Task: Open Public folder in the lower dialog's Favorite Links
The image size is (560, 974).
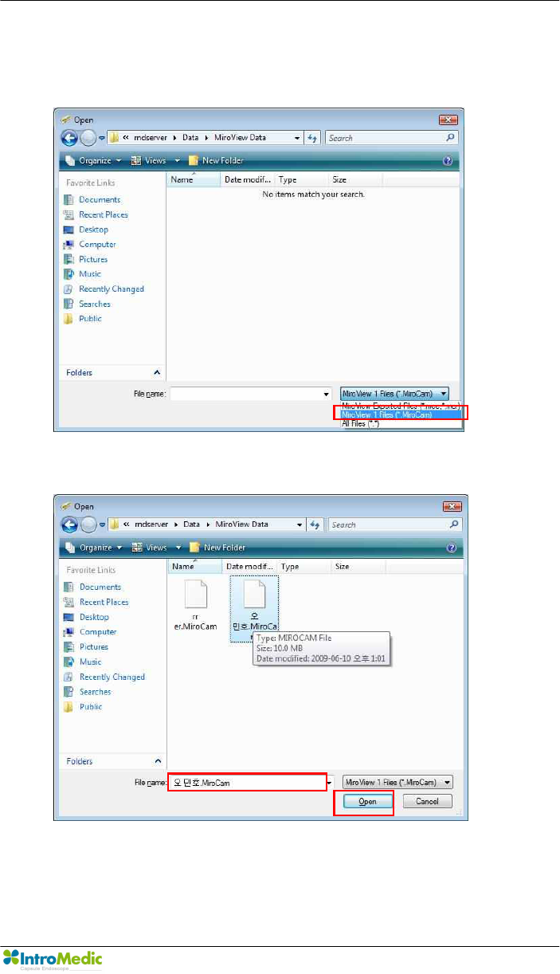Action: click(x=90, y=707)
